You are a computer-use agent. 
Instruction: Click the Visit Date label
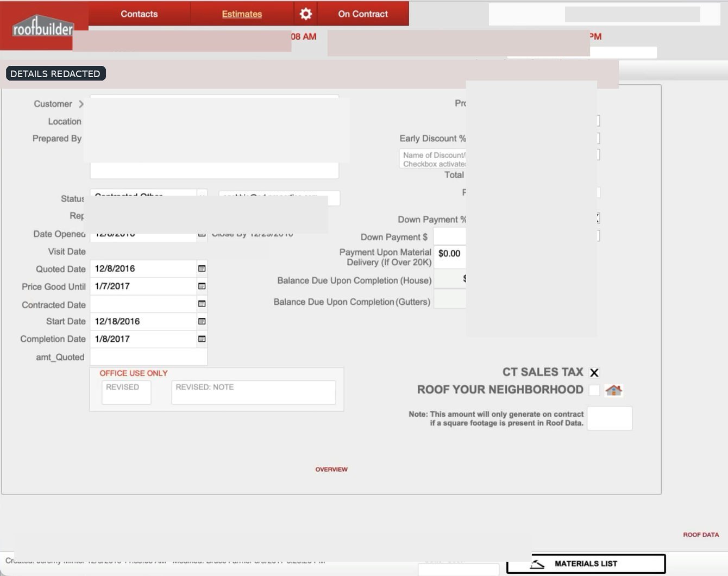click(x=67, y=252)
